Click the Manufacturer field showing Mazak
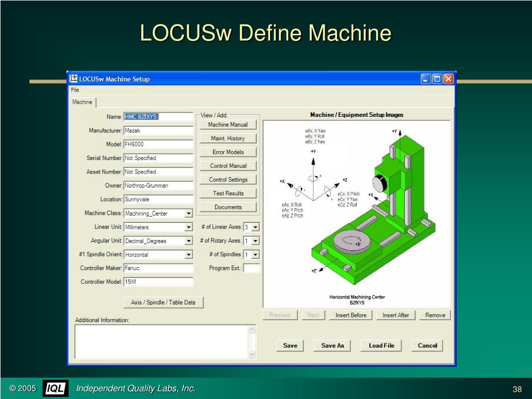This screenshot has height=399, width=532. 158,130
